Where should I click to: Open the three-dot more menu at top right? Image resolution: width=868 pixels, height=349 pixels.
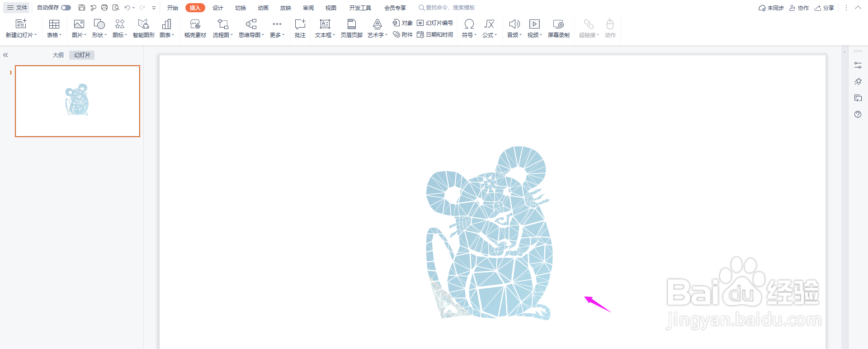(846, 8)
